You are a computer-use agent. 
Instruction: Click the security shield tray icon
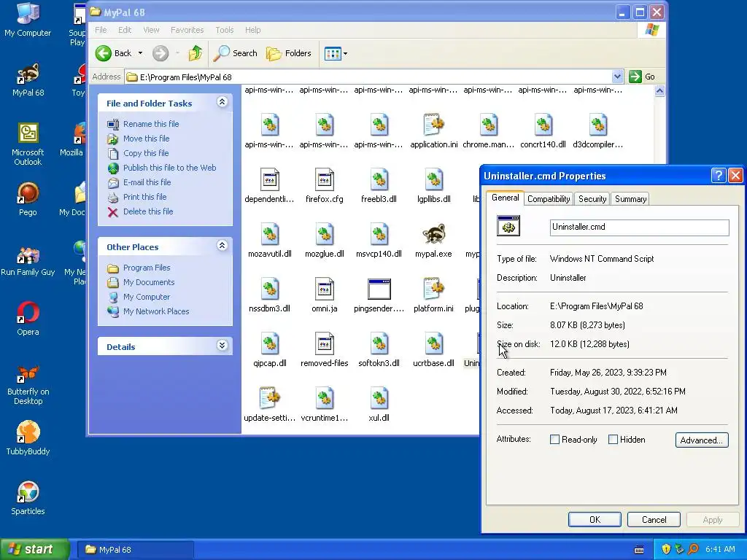pyautogui.click(x=666, y=549)
